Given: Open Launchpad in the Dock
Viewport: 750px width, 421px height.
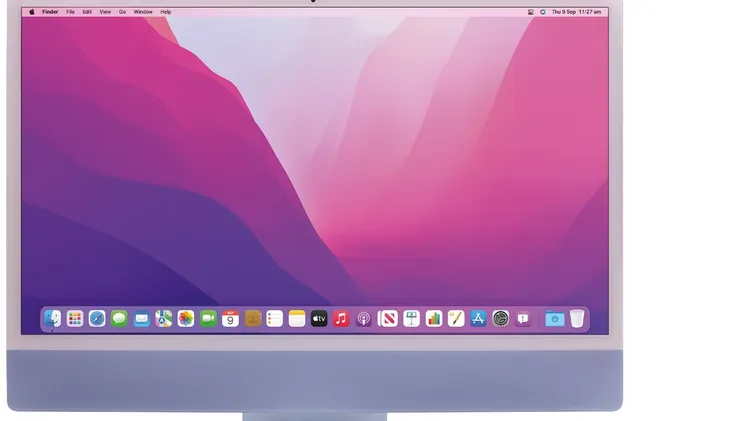Looking at the screenshot, I should tap(75, 318).
